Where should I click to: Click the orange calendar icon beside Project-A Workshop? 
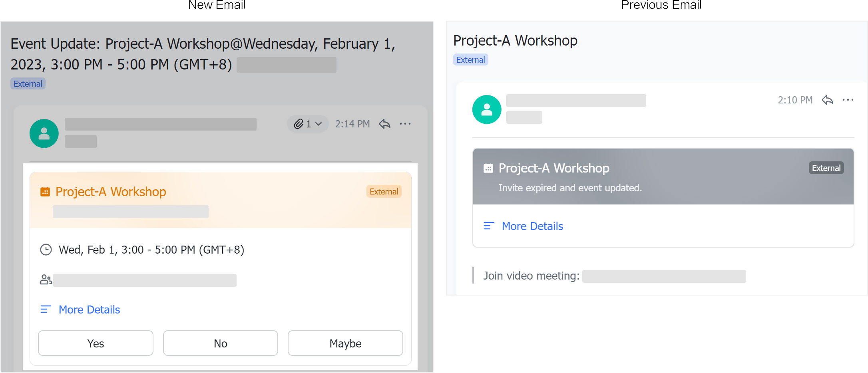45,192
